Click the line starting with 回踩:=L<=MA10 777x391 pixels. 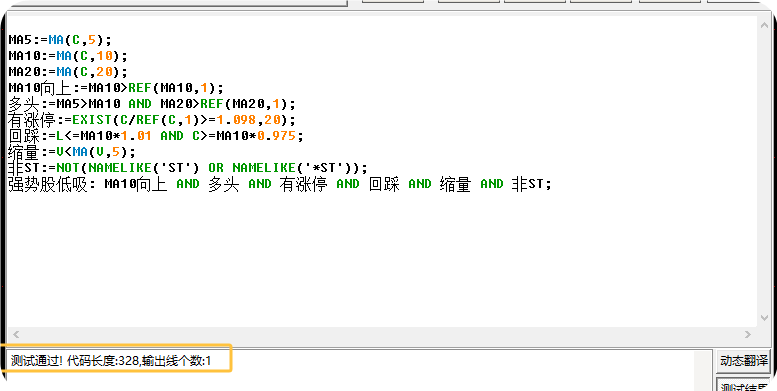coord(156,136)
